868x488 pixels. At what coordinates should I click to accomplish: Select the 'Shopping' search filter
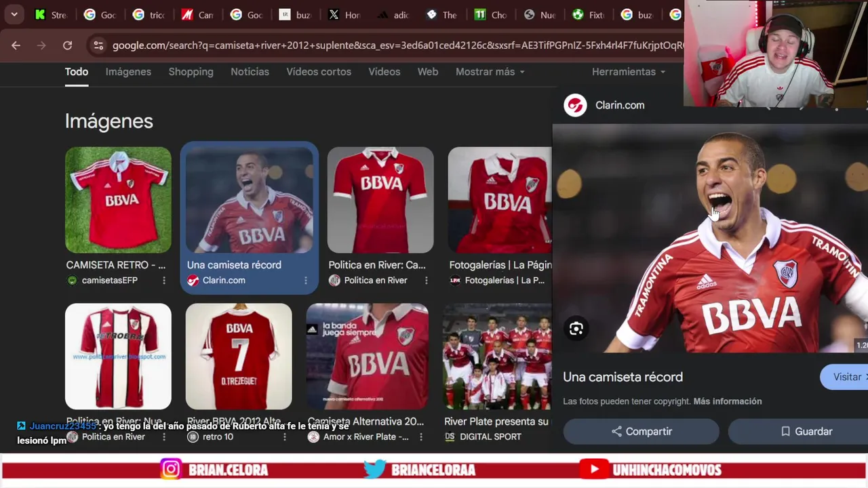pos(191,71)
